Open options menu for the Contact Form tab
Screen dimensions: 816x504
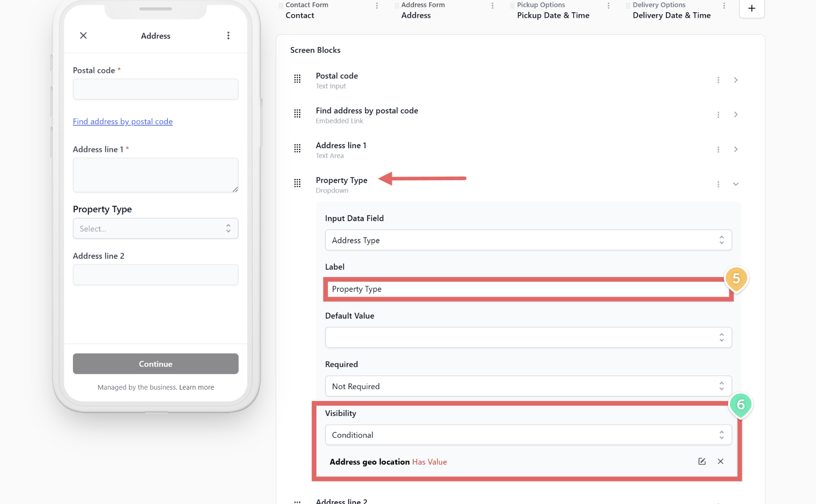[x=376, y=6]
